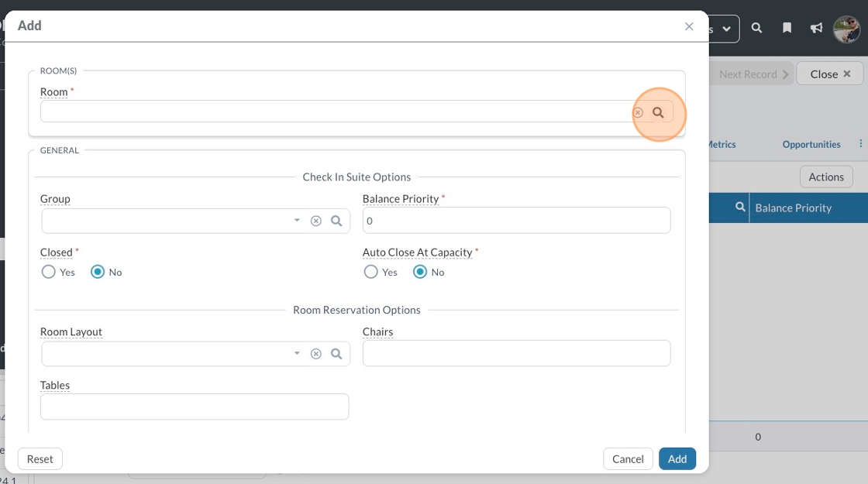Select No for Closed
This screenshot has height=484, width=868.
[98, 272]
